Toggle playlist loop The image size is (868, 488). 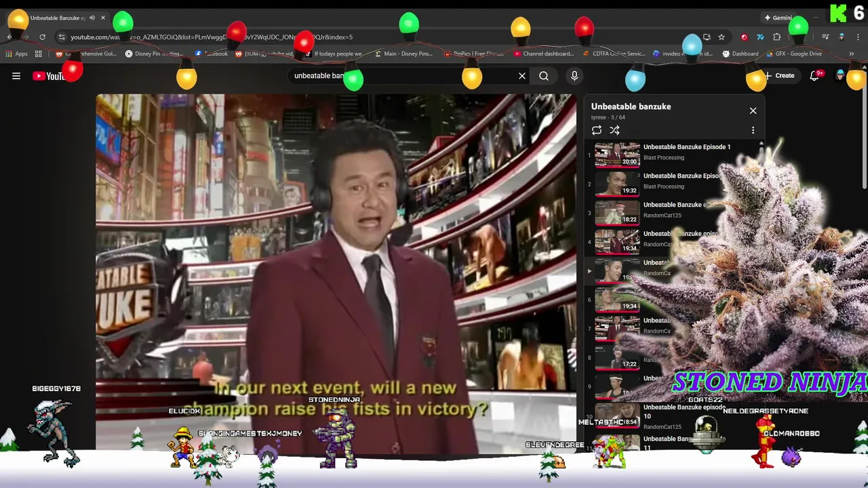click(597, 130)
